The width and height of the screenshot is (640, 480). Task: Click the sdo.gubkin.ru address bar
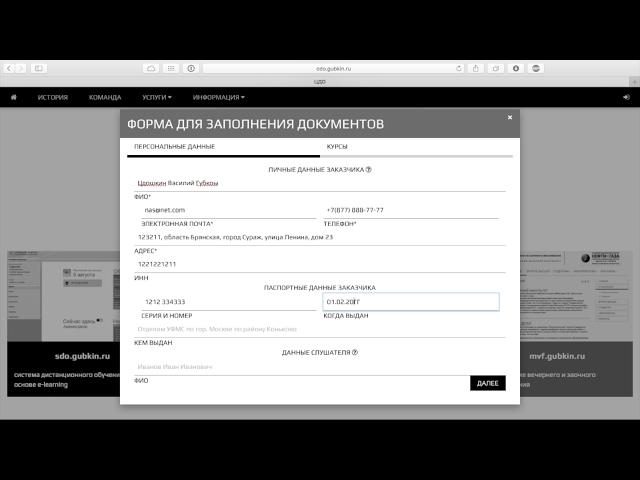(x=333, y=68)
